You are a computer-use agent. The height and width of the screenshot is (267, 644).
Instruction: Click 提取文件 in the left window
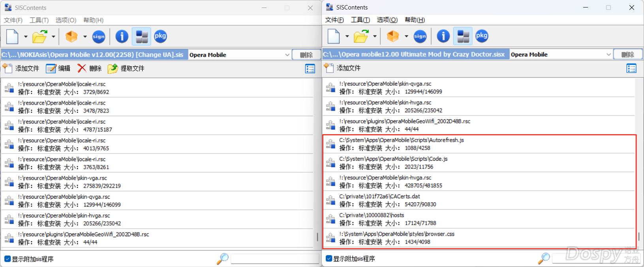click(x=126, y=68)
